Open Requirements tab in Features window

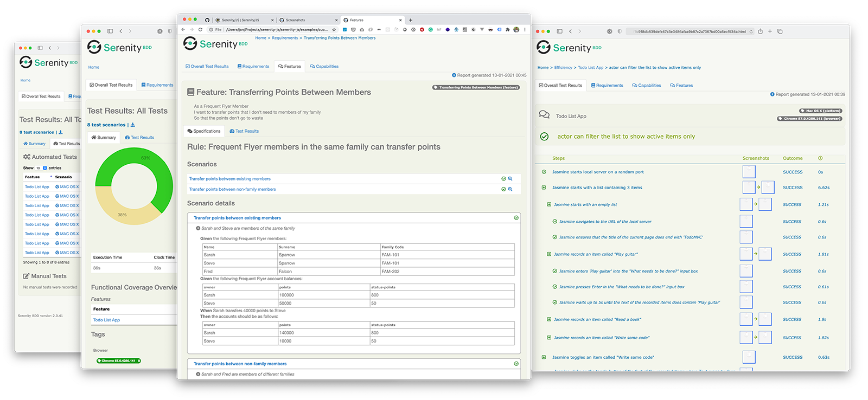coord(253,67)
